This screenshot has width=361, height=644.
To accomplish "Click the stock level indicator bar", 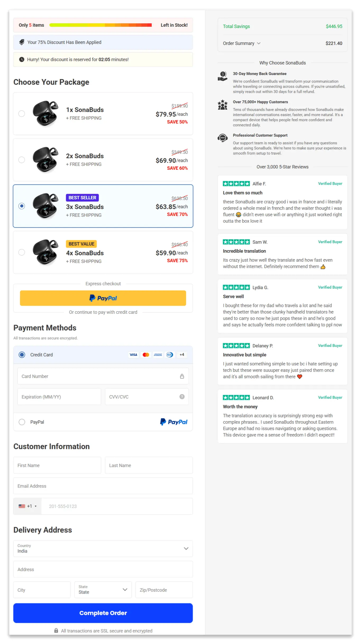I will (x=101, y=25).
